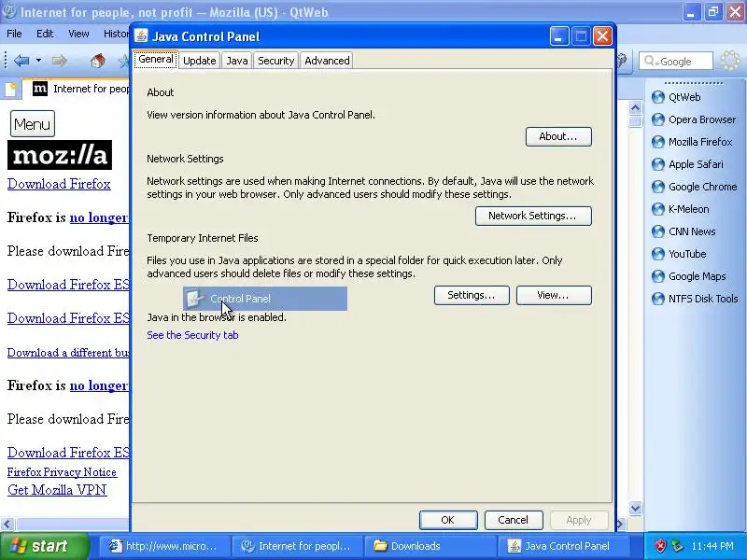Open Apple Safari bookmark
This screenshot has height=560, width=747.
(687, 164)
